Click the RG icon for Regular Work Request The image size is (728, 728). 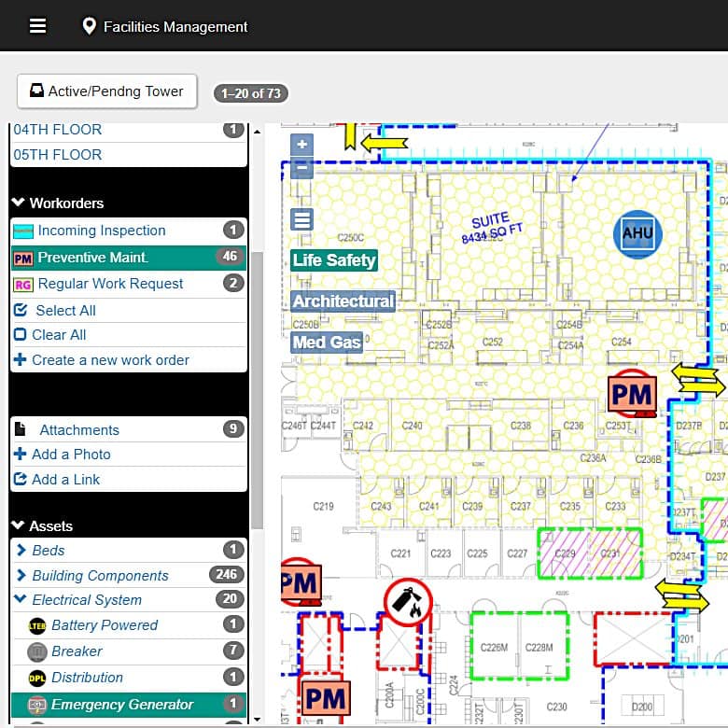[x=23, y=285]
